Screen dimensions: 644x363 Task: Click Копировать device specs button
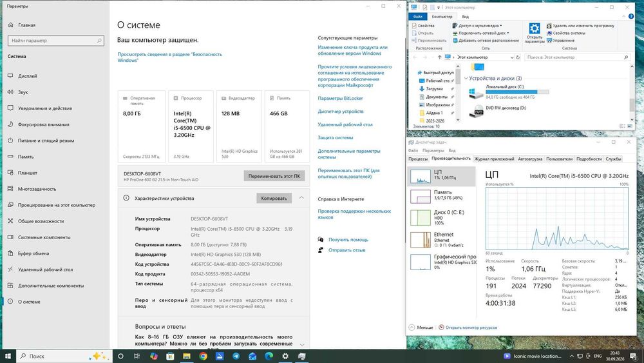(x=274, y=198)
